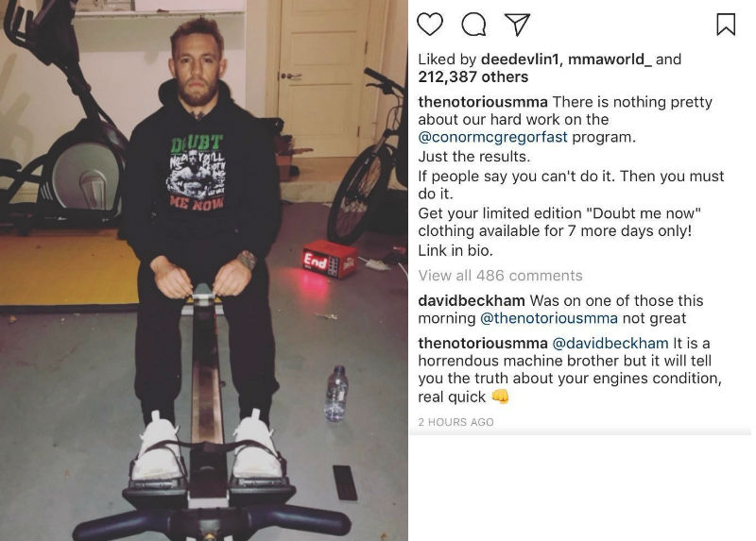Share post with paper plane icon

517,24
